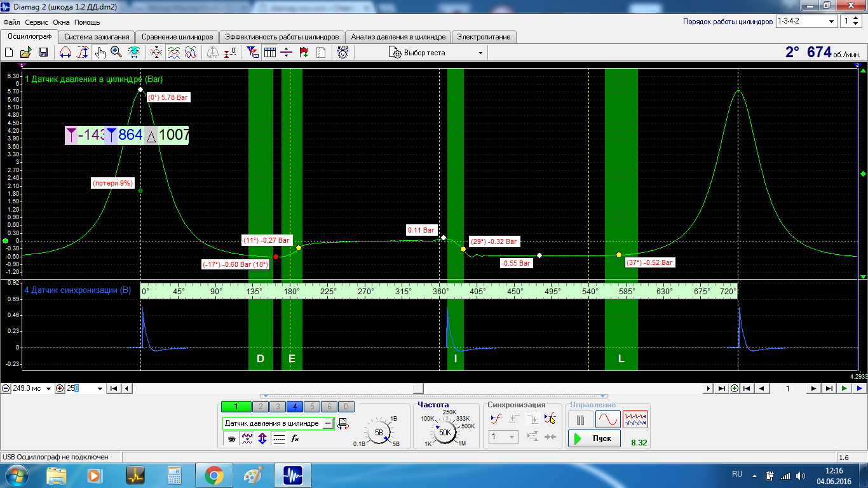Switch to the Система зажигания tab
This screenshot has width=868, height=488.
point(97,37)
